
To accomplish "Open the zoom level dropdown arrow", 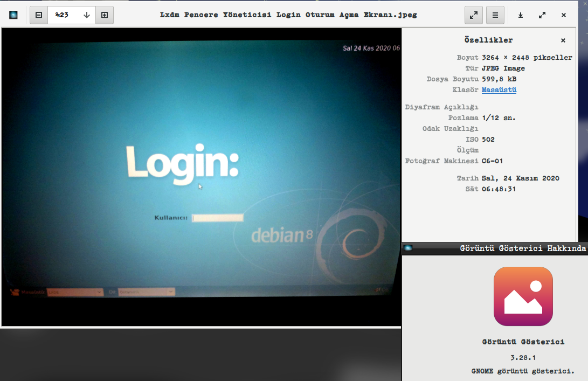I will (87, 15).
